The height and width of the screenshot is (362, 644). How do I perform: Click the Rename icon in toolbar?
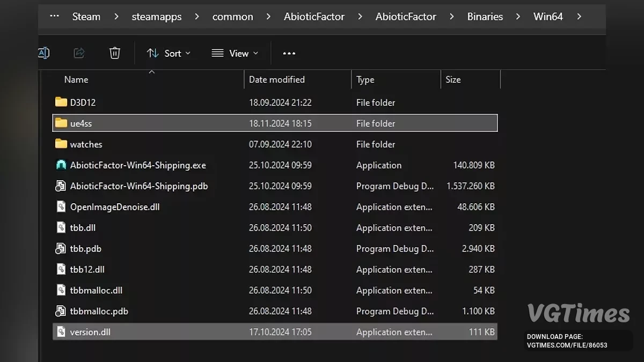[x=44, y=53]
